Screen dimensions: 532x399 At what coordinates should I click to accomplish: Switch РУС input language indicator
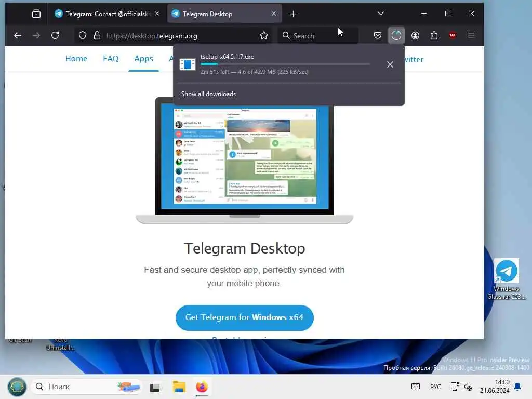pos(435,387)
